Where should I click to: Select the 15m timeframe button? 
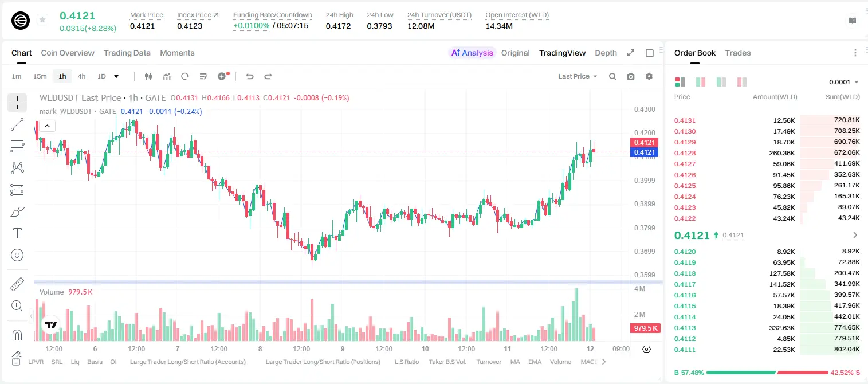(x=40, y=76)
